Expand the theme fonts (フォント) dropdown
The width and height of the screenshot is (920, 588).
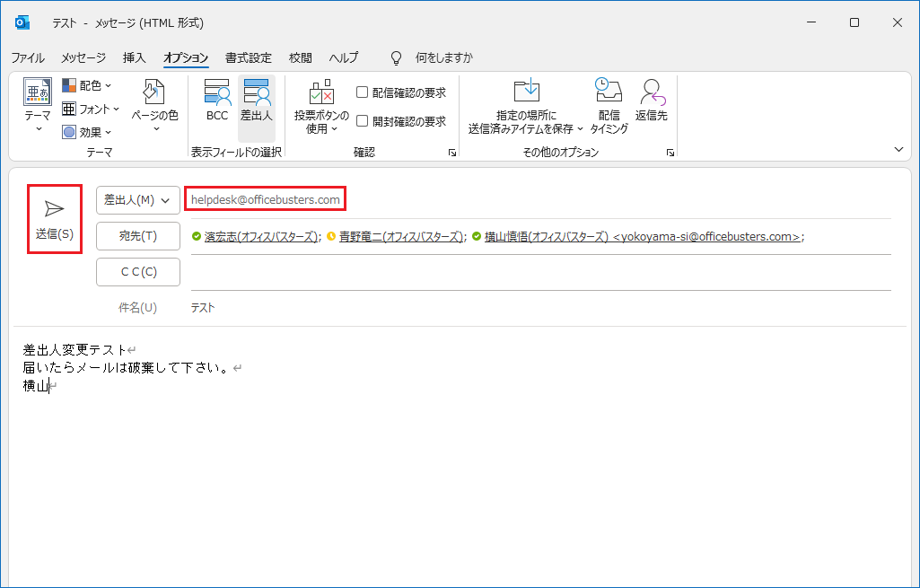[91, 109]
